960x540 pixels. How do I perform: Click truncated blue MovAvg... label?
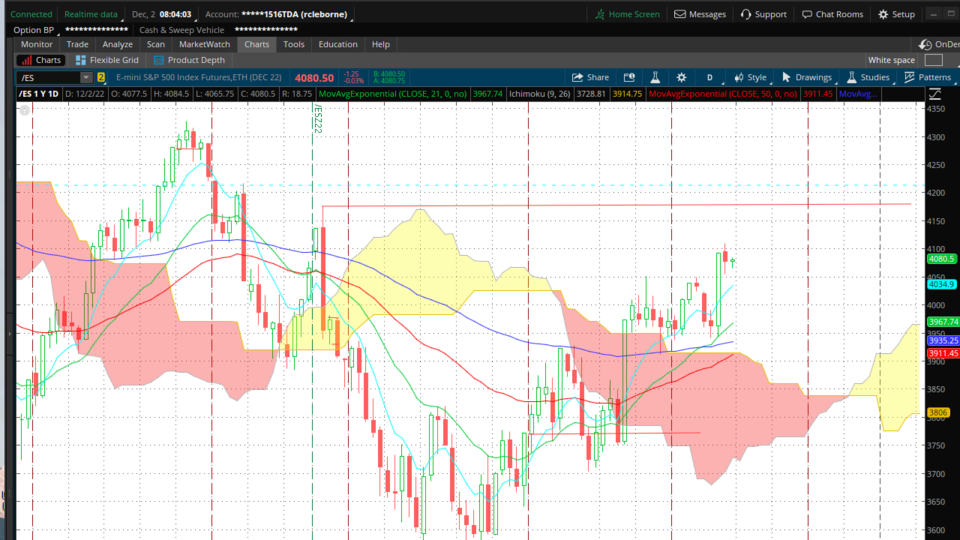click(x=858, y=94)
